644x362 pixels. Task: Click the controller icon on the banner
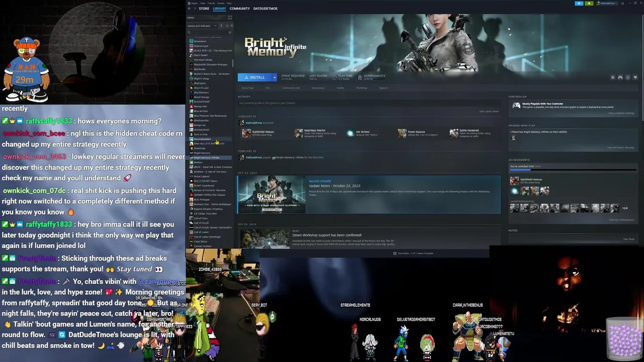tap(620, 77)
